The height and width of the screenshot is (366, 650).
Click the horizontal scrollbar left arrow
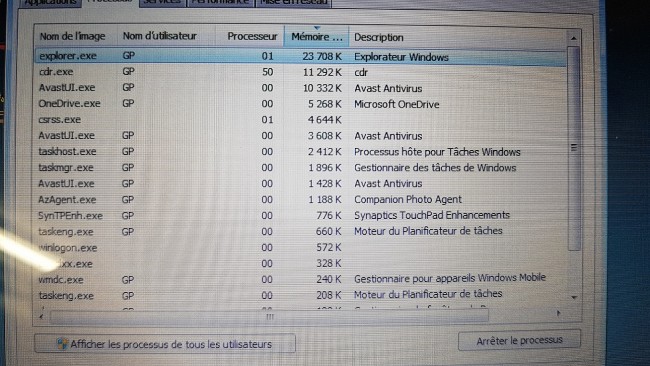click(41, 317)
